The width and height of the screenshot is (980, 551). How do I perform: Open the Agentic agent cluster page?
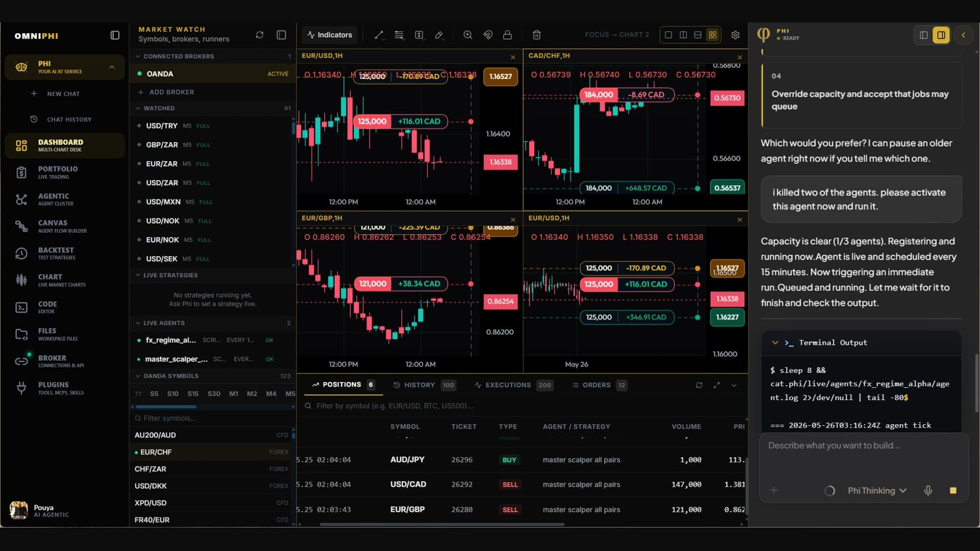[65, 199]
